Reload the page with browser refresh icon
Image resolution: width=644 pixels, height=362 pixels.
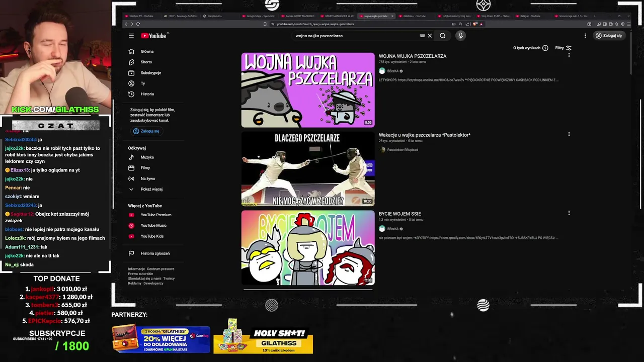pos(138,24)
